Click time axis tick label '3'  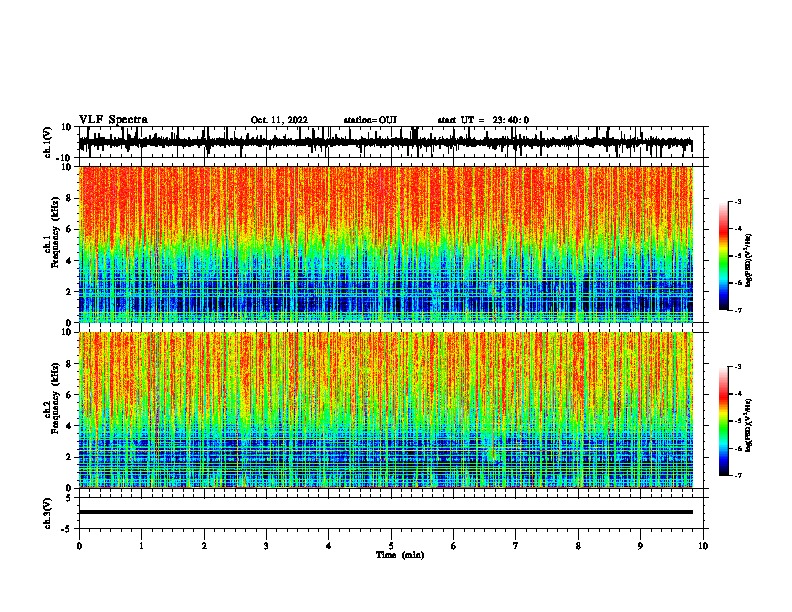[266, 546]
